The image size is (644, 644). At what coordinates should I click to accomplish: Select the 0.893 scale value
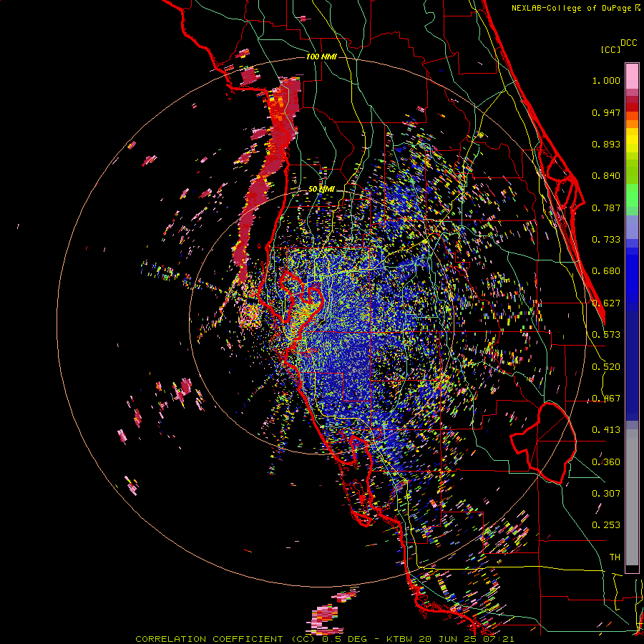pyautogui.click(x=606, y=144)
